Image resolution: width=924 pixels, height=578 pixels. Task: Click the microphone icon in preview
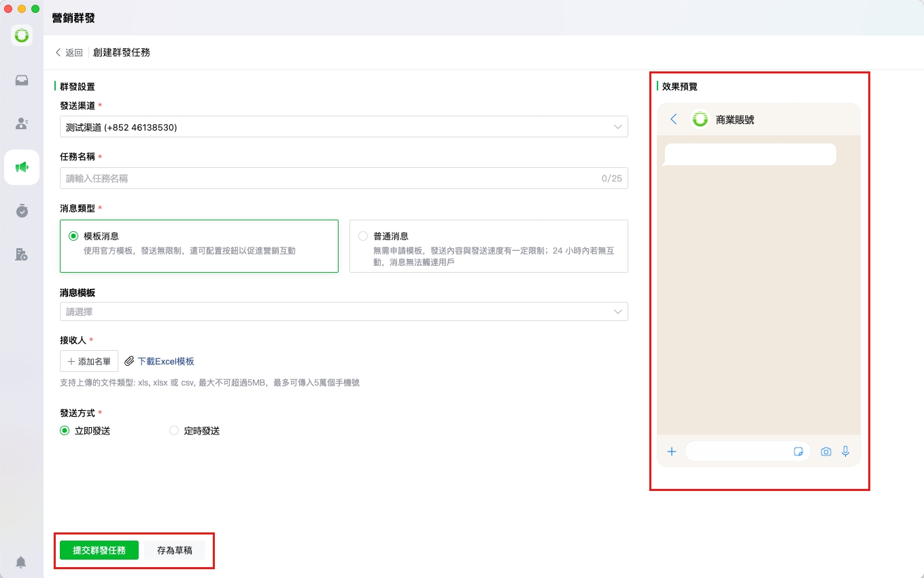tap(846, 452)
